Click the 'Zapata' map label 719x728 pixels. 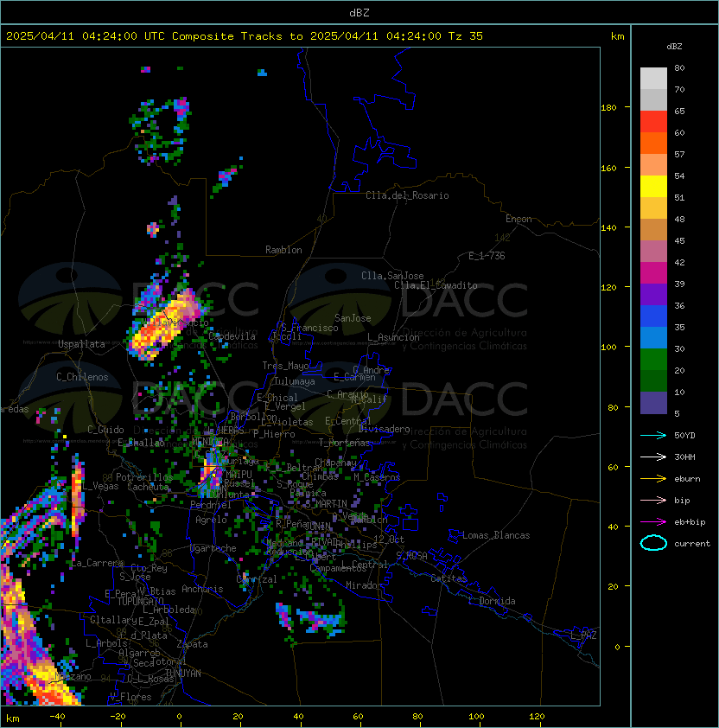(x=192, y=644)
